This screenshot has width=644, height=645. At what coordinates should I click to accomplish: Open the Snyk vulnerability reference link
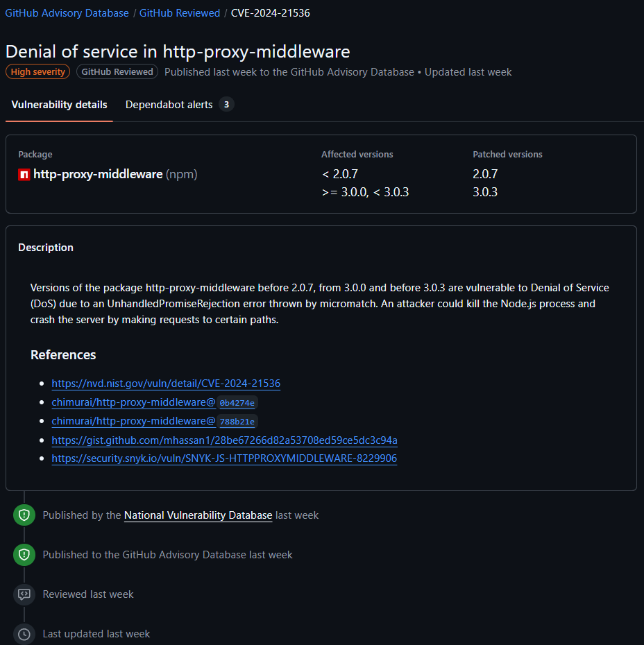(224, 458)
